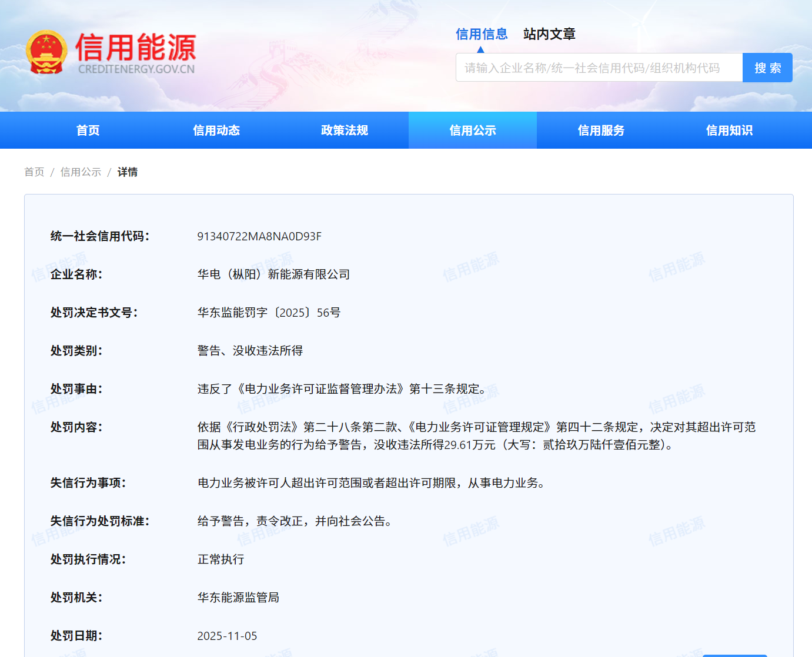Screen dimensions: 812x657
Task: Open the 信用能源 site title logo
Action: coord(136,53)
